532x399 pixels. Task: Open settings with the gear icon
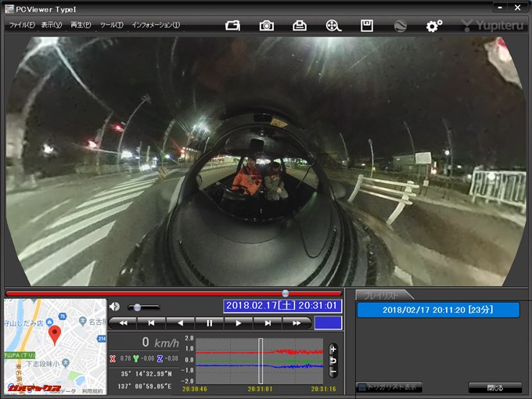pyautogui.click(x=433, y=26)
